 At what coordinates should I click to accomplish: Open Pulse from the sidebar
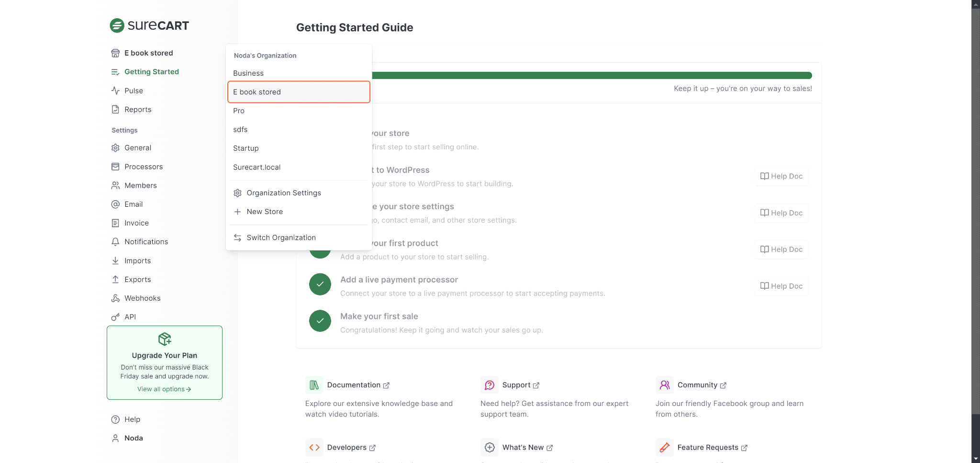(x=134, y=91)
